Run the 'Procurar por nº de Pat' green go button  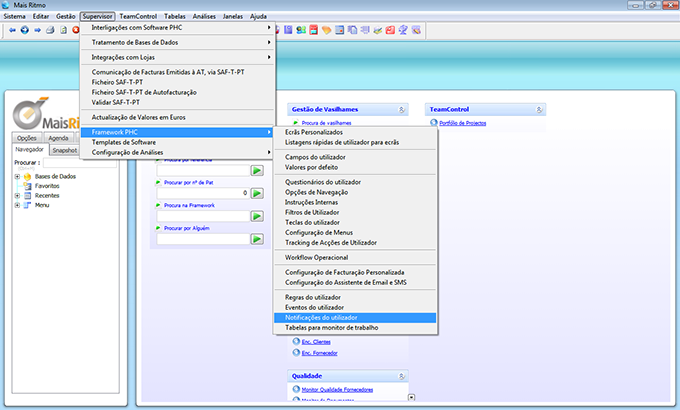pos(257,193)
